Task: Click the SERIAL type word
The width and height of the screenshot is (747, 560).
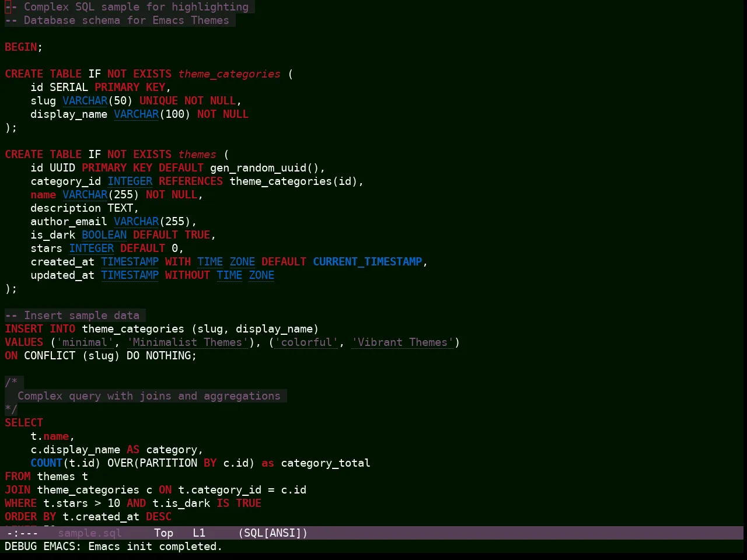Action: click(x=69, y=87)
